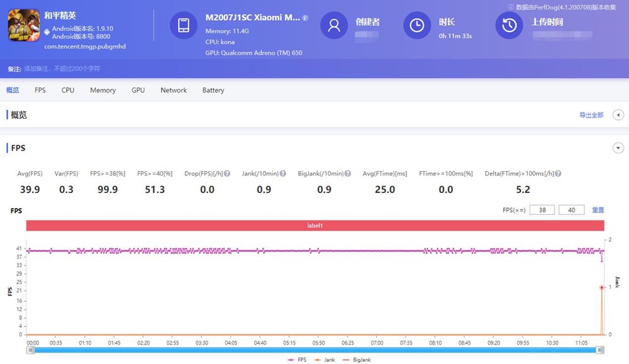
Task: Switch to the CPU tab
Action: [68, 90]
